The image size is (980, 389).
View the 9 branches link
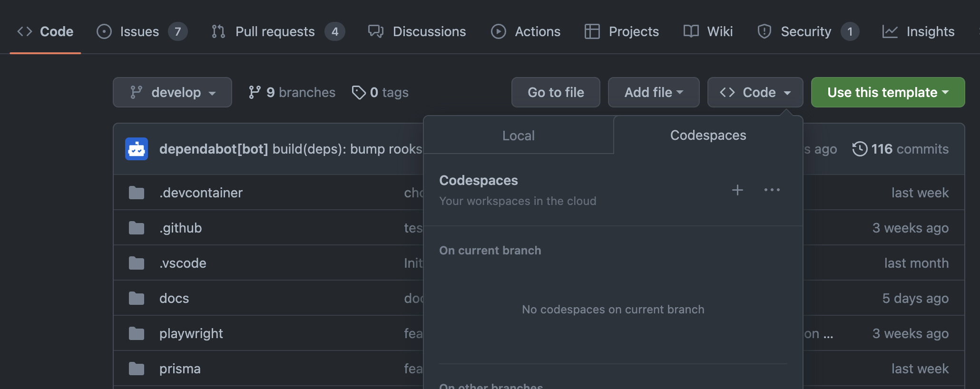(292, 92)
